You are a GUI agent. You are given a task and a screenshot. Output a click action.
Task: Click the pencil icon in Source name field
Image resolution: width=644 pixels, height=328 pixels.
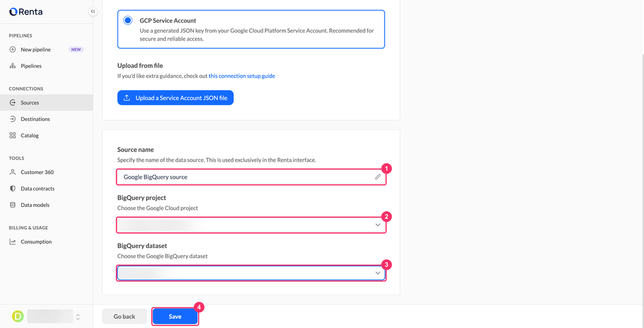(377, 177)
